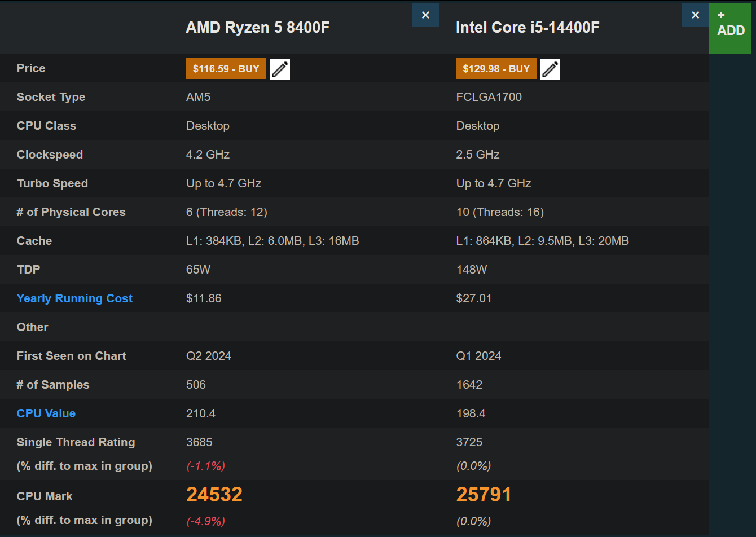Select the 65W TDP value
Screen dimensions: 756x537
(199, 270)
